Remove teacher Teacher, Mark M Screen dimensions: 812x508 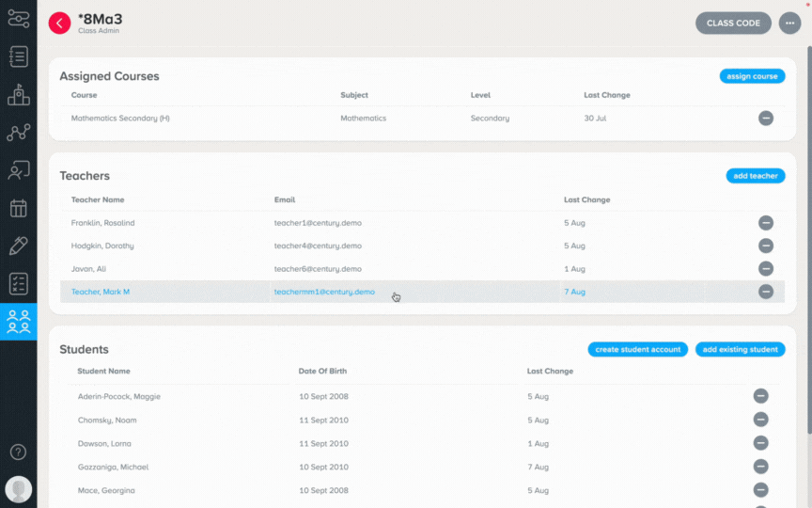(x=766, y=292)
